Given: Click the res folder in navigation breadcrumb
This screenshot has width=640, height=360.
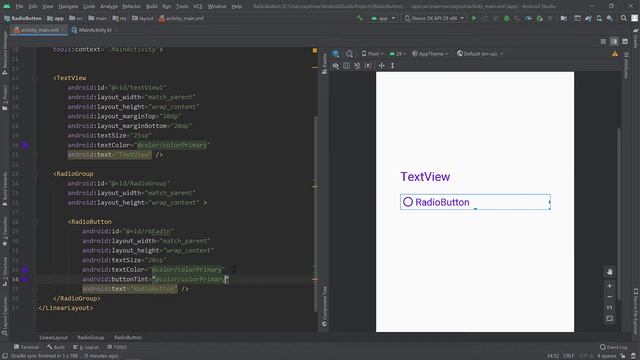Looking at the screenshot, I should (x=120, y=18).
